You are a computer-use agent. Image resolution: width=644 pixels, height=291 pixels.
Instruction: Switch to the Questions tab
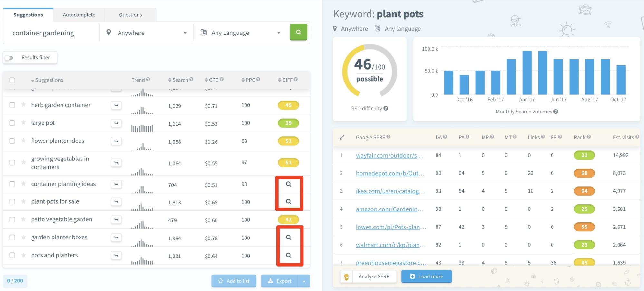tap(130, 15)
